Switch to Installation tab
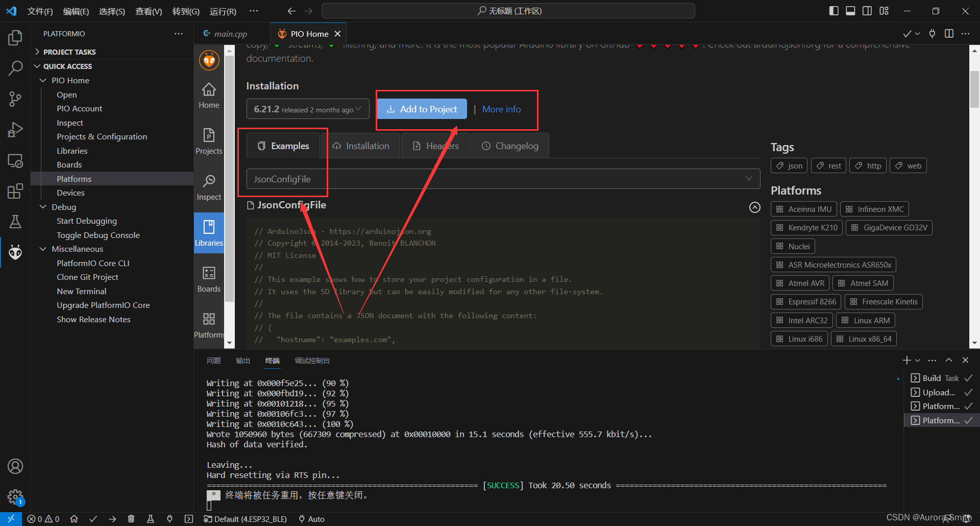The image size is (980, 526). point(361,146)
